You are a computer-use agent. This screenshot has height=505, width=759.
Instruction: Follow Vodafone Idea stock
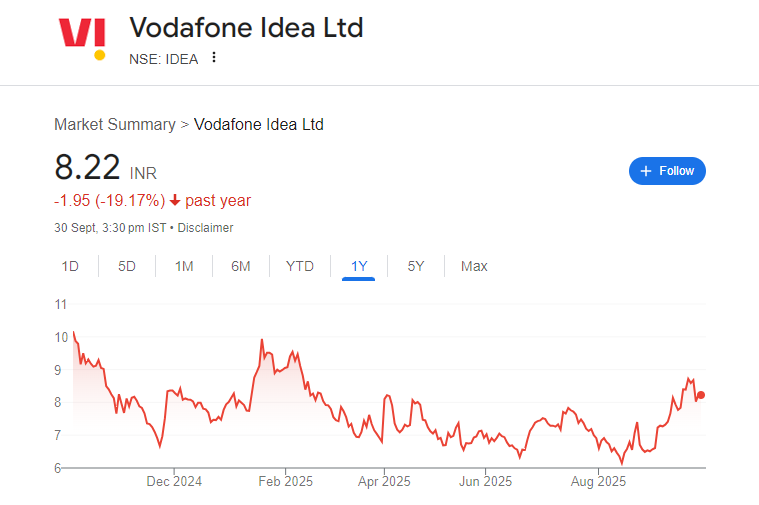point(667,171)
